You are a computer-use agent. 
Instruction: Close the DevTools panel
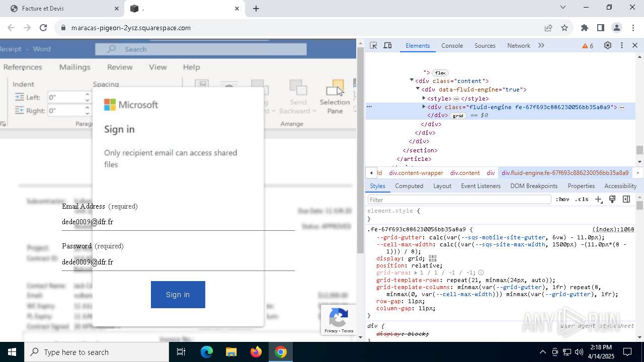coord(635,45)
